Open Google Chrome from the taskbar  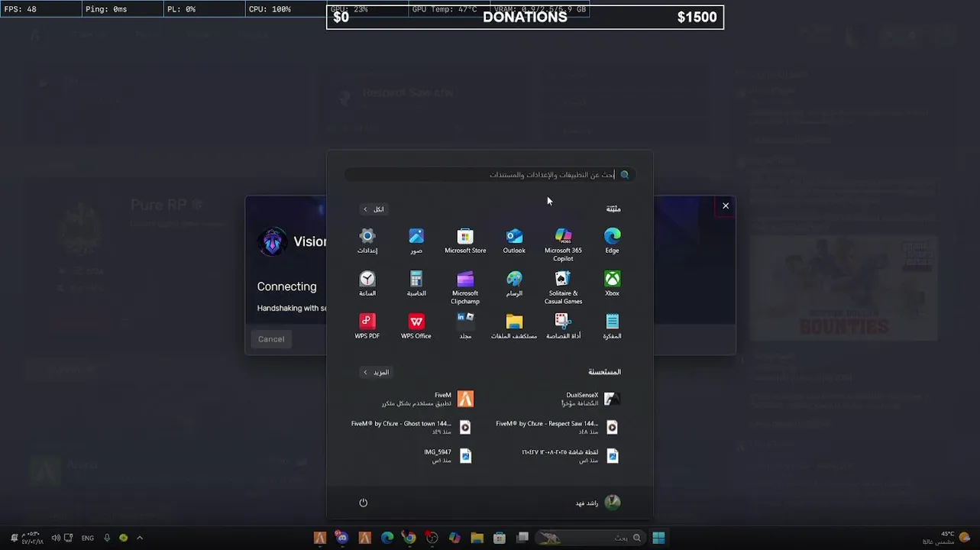pyautogui.click(x=409, y=538)
